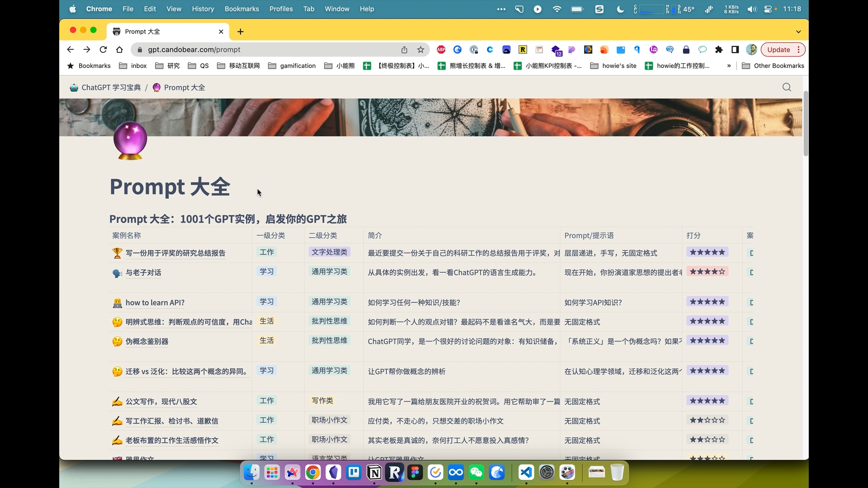Go to the browser home page

click(119, 50)
